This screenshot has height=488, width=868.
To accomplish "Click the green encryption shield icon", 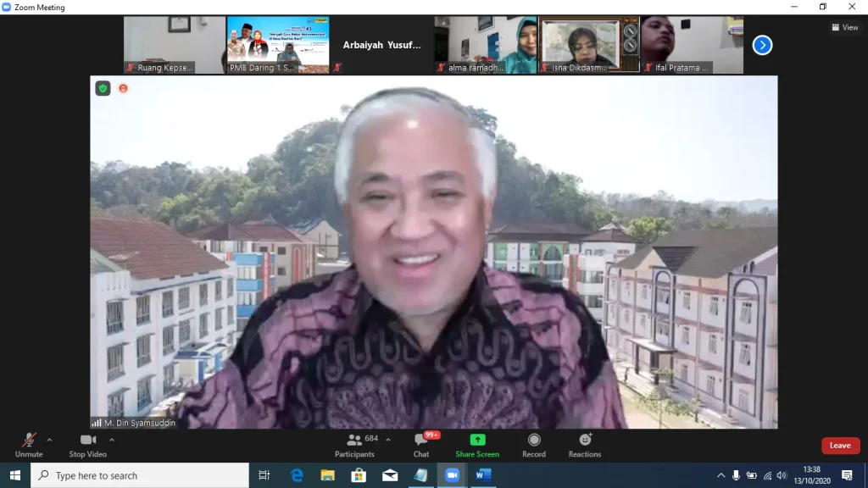I will pyautogui.click(x=103, y=88).
